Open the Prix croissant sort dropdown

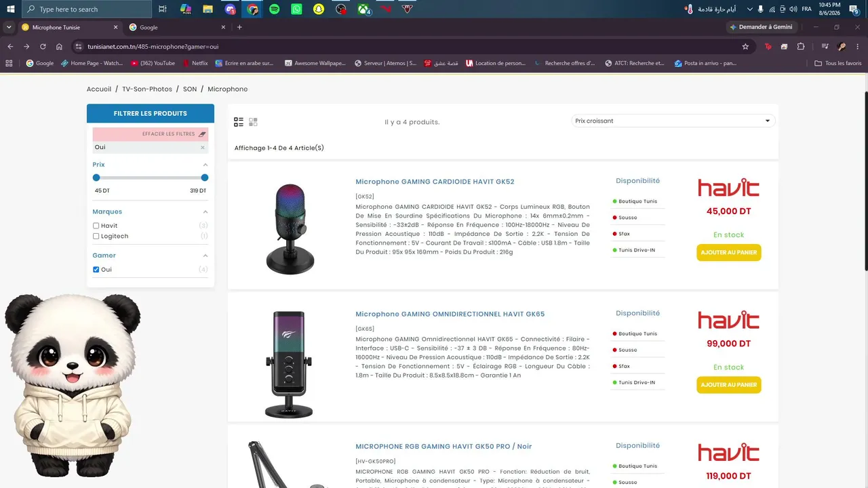tap(673, 121)
